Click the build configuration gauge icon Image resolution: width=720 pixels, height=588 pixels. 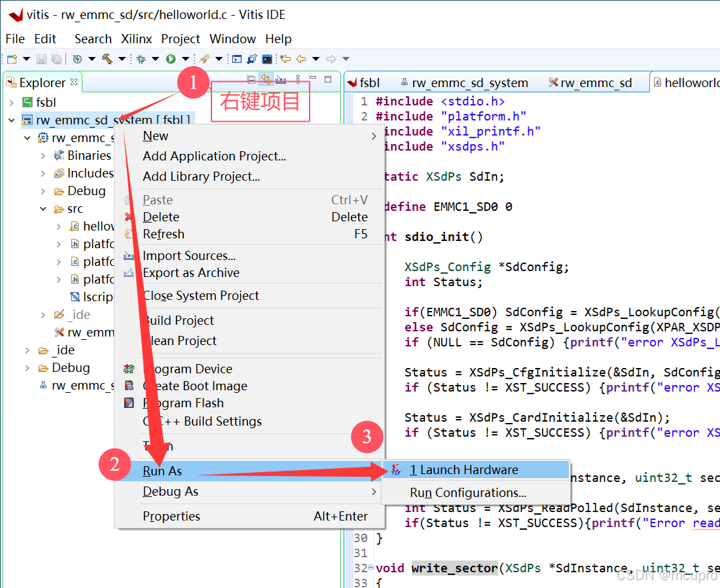coord(78,59)
